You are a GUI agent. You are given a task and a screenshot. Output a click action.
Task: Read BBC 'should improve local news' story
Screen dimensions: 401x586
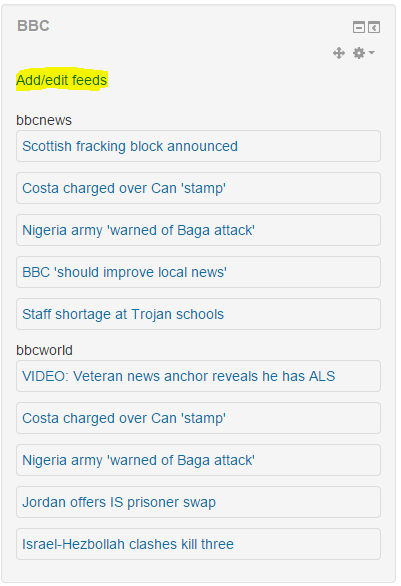(124, 272)
